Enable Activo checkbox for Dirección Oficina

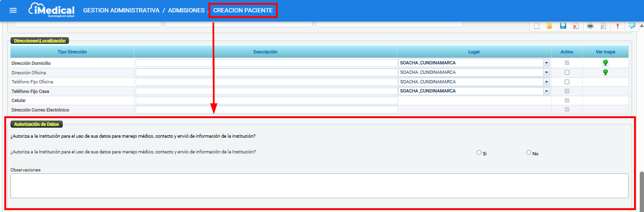[x=566, y=72]
